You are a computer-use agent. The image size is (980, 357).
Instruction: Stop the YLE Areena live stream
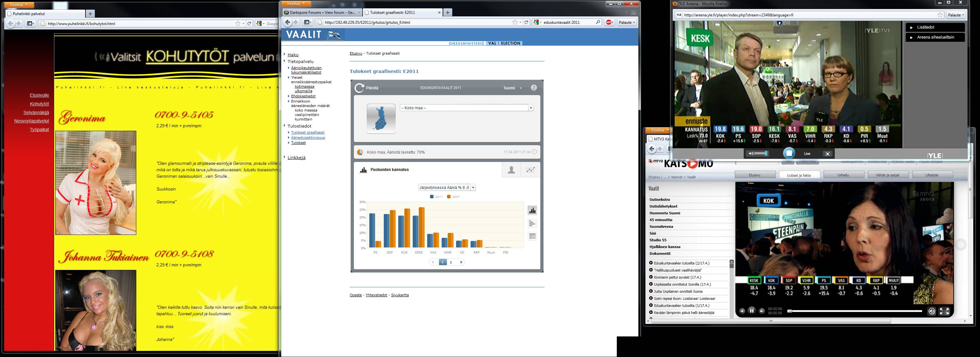point(789,153)
